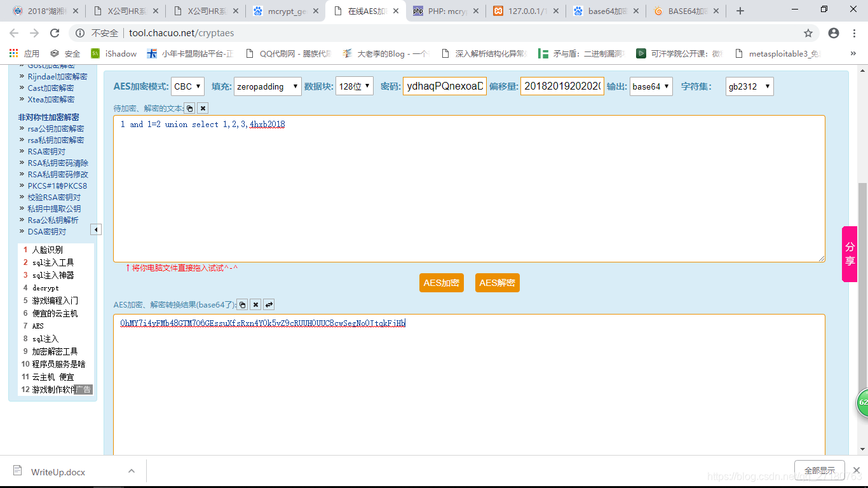Click the AES解密 decrypt button
The image size is (868, 488).
tap(498, 283)
